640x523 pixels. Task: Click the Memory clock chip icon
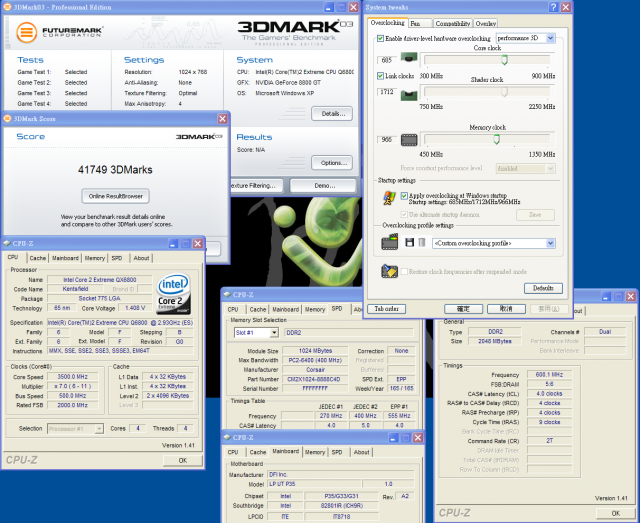pos(409,140)
